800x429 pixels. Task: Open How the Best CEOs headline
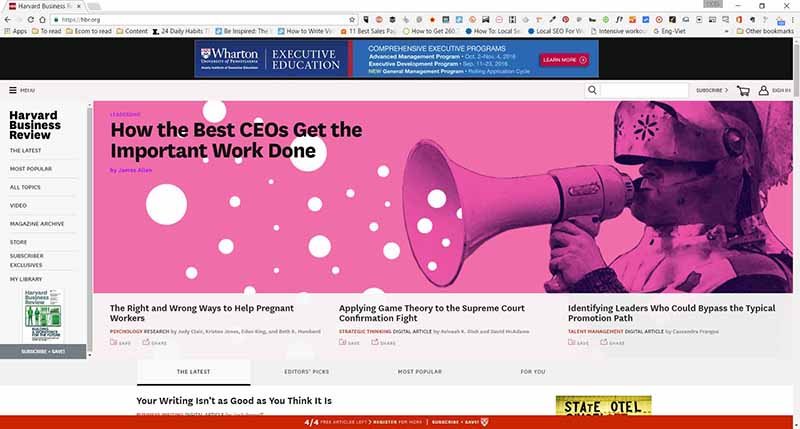[236, 140]
